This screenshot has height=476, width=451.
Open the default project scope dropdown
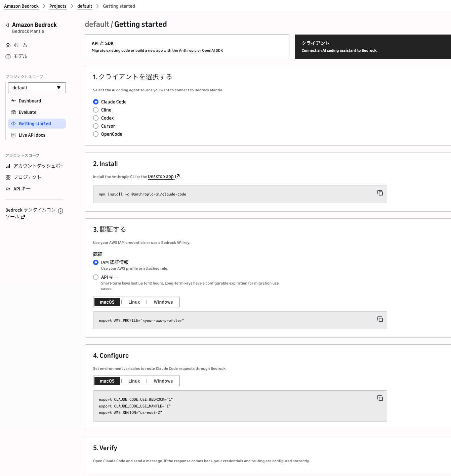tap(37, 88)
